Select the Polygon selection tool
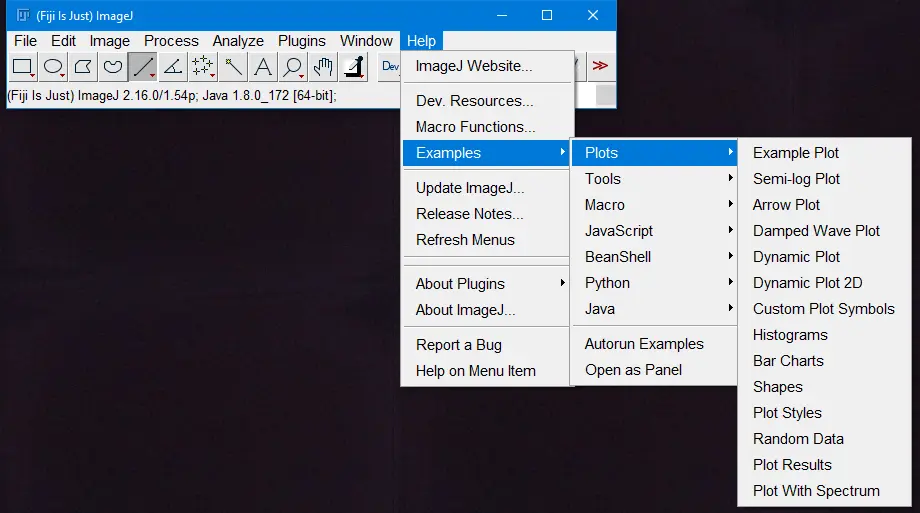This screenshot has width=920, height=513. tap(84, 67)
